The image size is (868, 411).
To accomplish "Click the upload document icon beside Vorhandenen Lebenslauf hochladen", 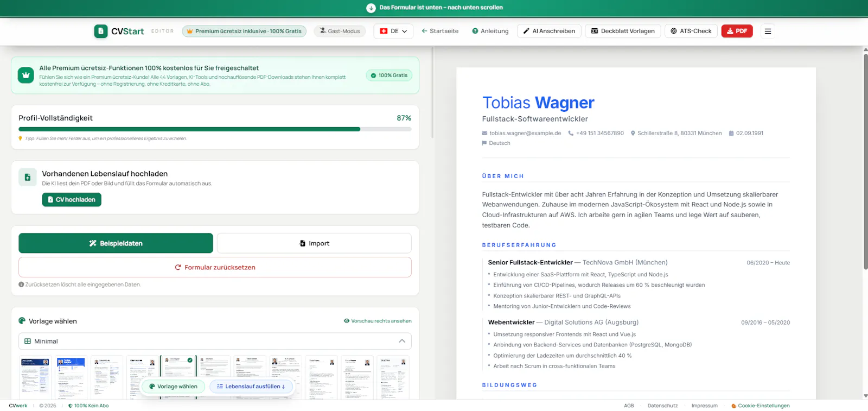I will [28, 178].
